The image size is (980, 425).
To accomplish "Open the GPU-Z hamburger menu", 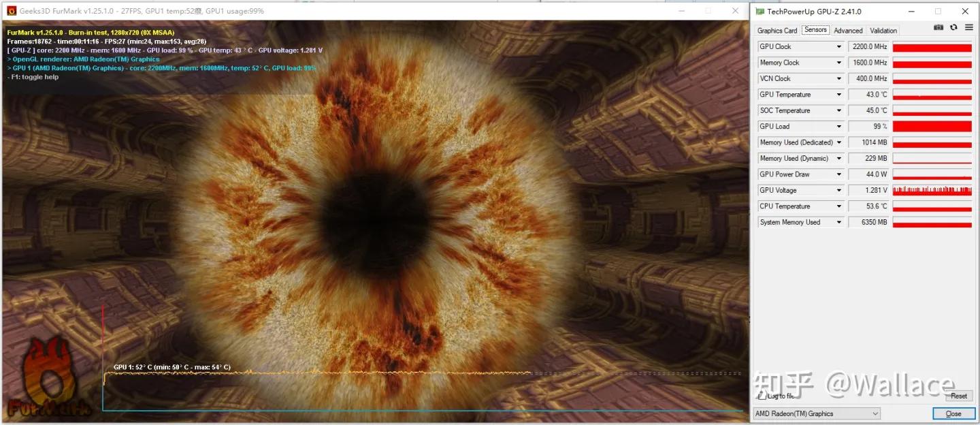I will click(x=967, y=28).
